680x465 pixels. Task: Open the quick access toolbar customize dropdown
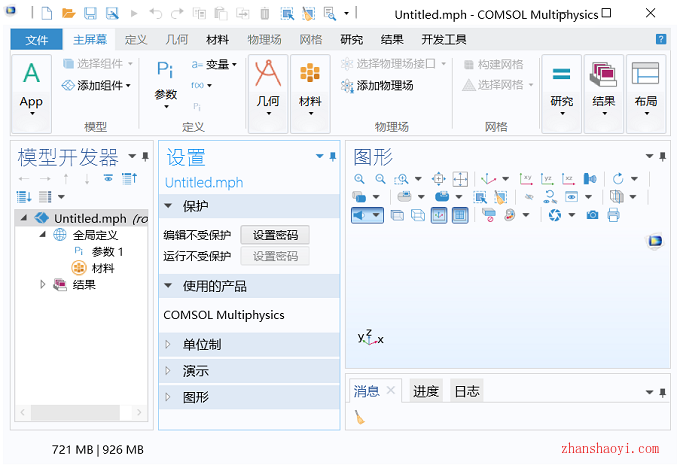click(x=346, y=13)
